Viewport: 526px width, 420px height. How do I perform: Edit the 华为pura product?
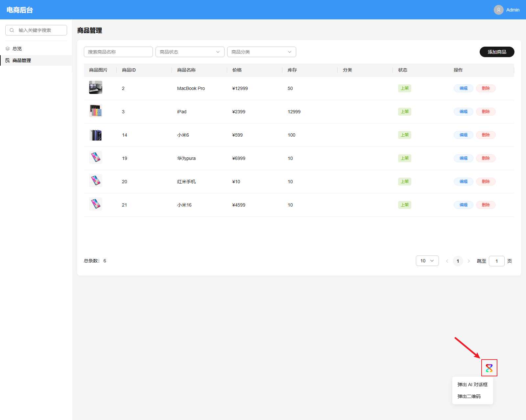(464, 158)
